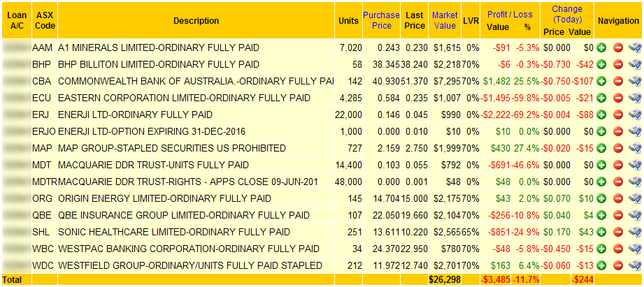
Task: Click the -$3,485 total profit/loss value
Action: click(x=496, y=279)
